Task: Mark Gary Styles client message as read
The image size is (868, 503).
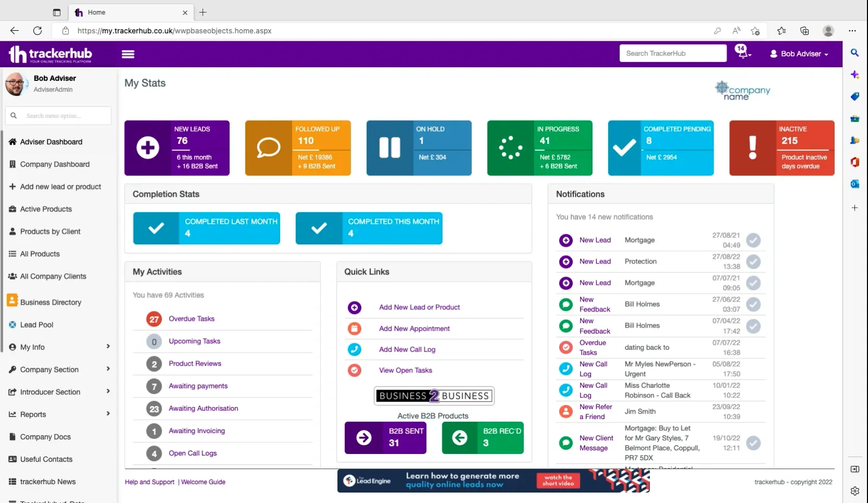Action: 753,443
